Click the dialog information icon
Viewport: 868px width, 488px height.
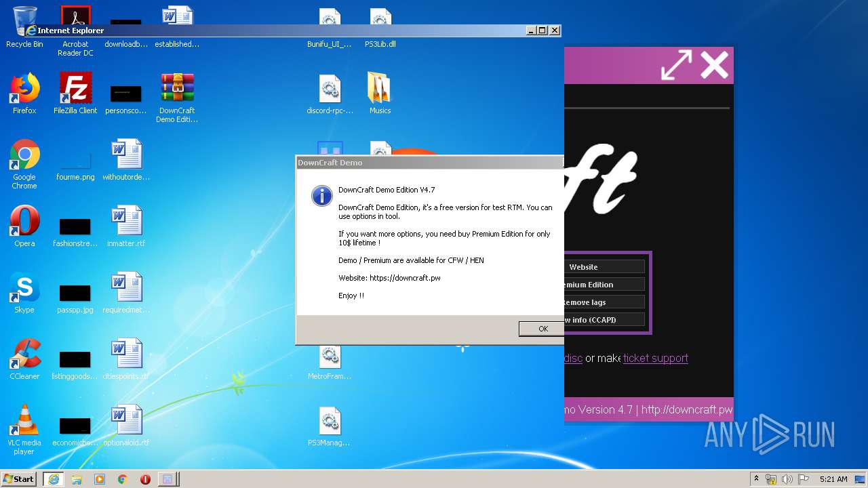coord(321,195)
